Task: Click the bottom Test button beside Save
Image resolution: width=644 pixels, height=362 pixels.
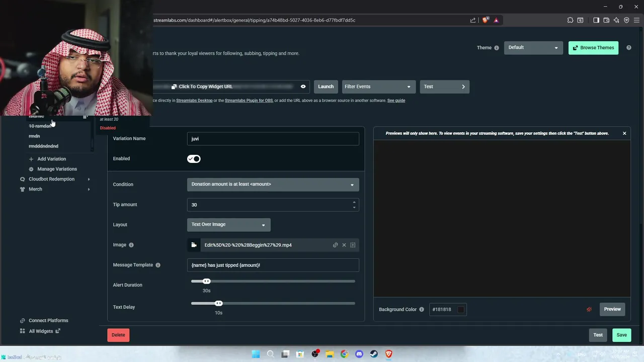Action: click(598, 335)
